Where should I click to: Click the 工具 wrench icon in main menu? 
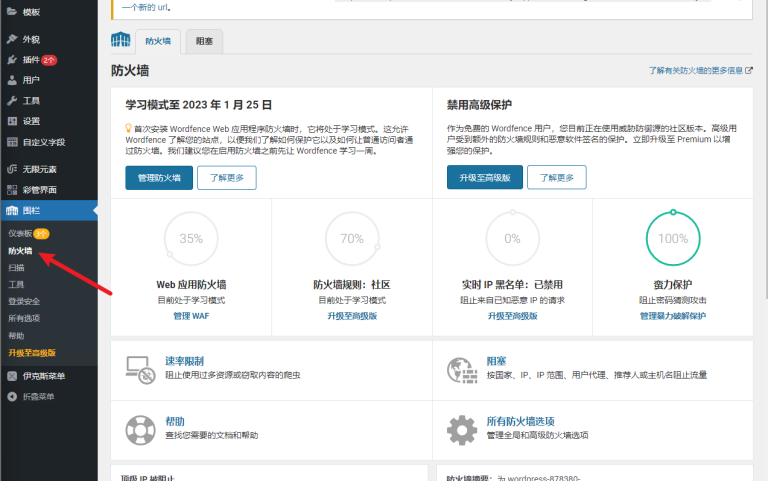12,100
